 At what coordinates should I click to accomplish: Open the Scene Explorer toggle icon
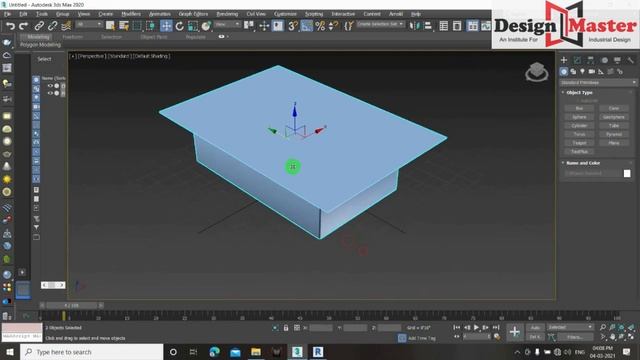(444, 26)
